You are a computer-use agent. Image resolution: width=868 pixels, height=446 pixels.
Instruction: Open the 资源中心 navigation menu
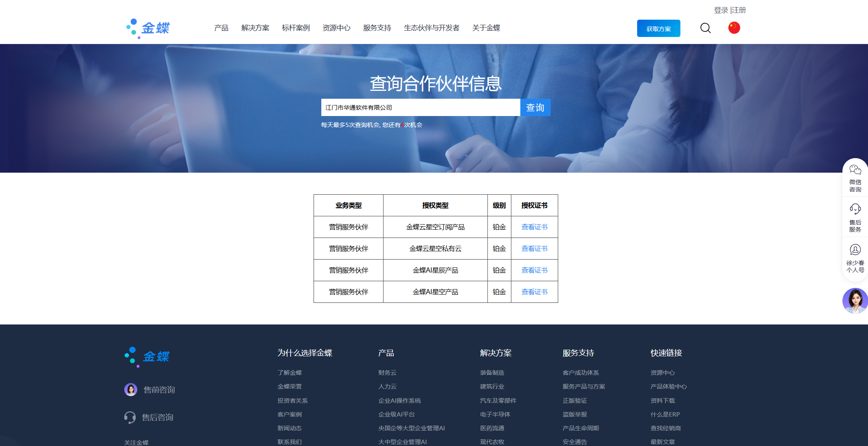(x=336, y=28)
